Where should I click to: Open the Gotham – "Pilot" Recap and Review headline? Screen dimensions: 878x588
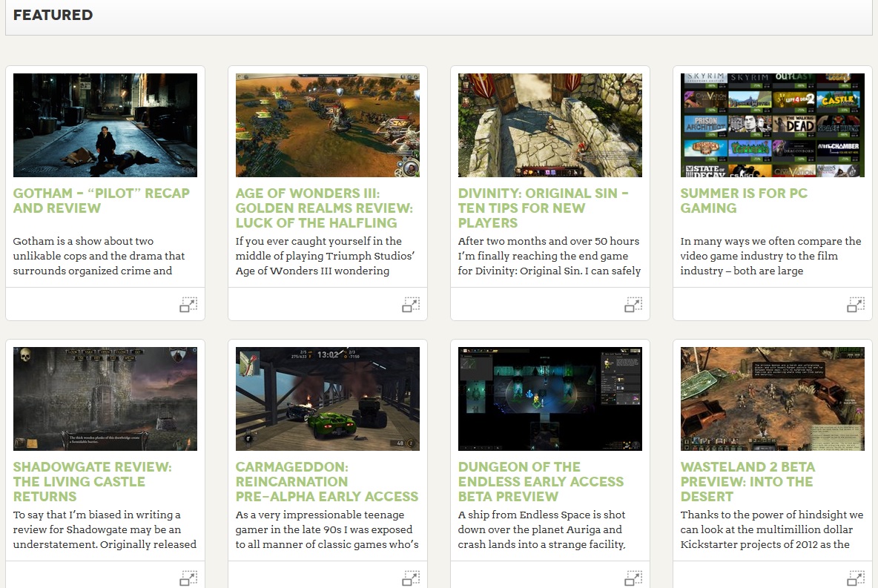tap(102, 201)
